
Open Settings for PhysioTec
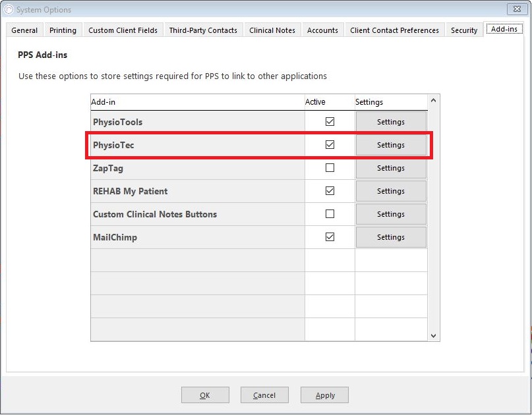391,145
